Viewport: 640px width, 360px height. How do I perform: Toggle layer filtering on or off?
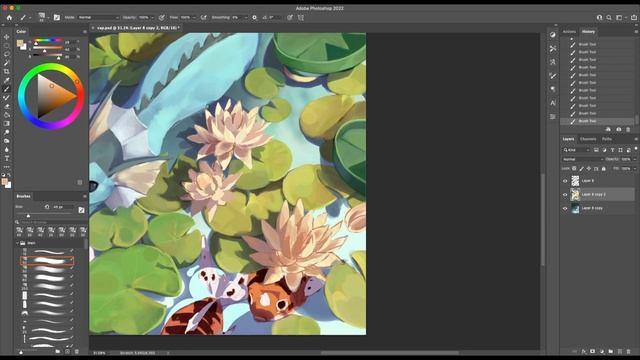click(x=636, y=149)
